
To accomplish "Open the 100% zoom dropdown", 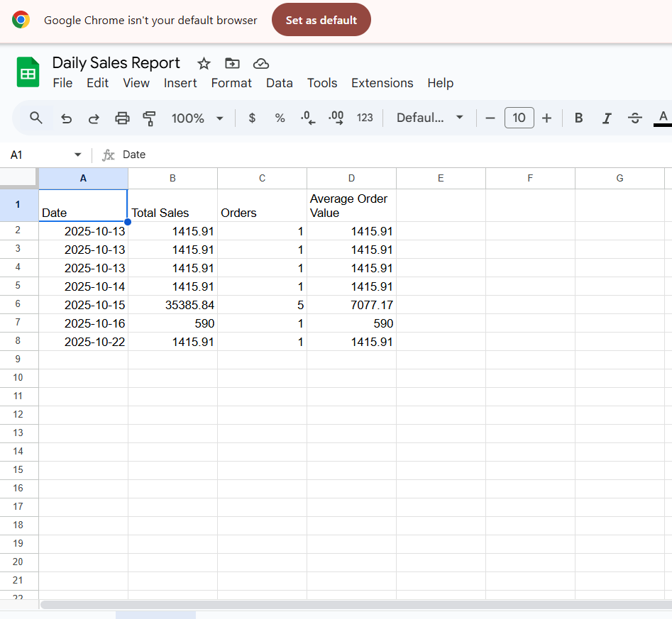I will click(197, 118).
